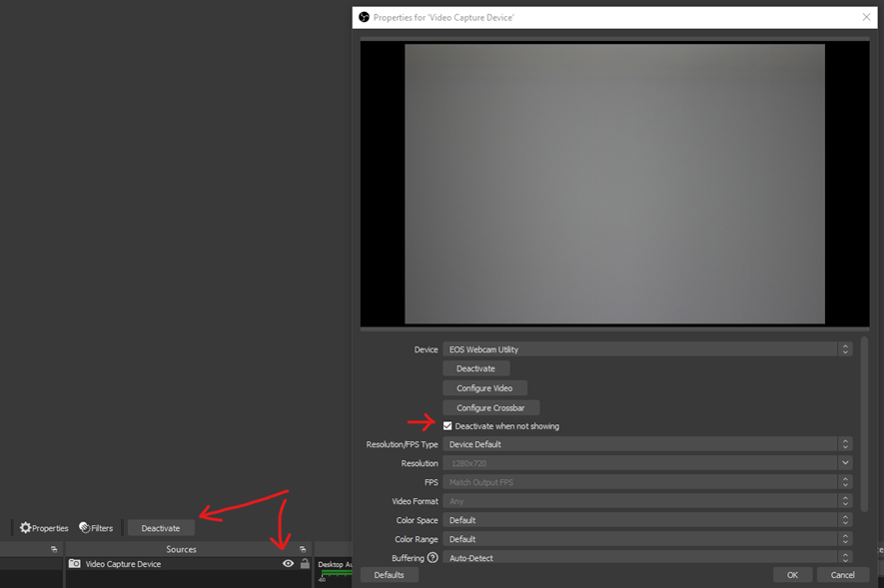The image size is (884, 588).
Task: Click the Desktop Audio volume meter
Action: 336,573
